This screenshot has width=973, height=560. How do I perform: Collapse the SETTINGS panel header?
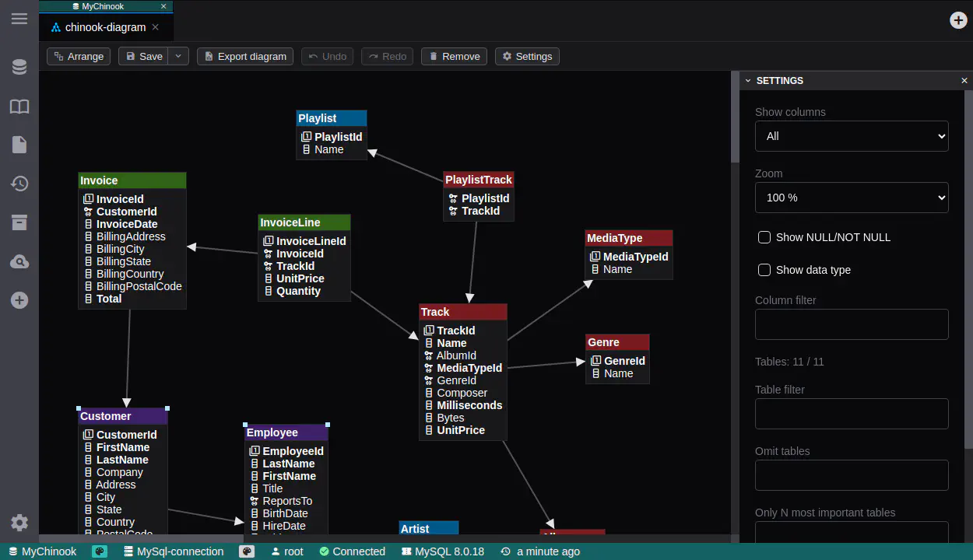click(x=749, y=81)
